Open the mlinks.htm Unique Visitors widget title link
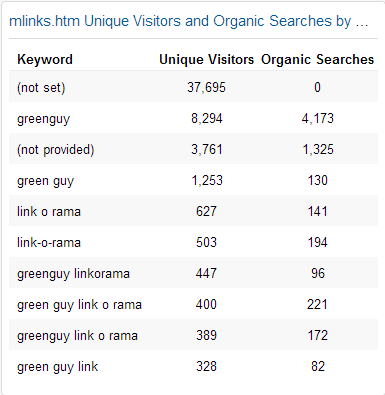Viewport: 385px width, 395px height. point(189,21)
